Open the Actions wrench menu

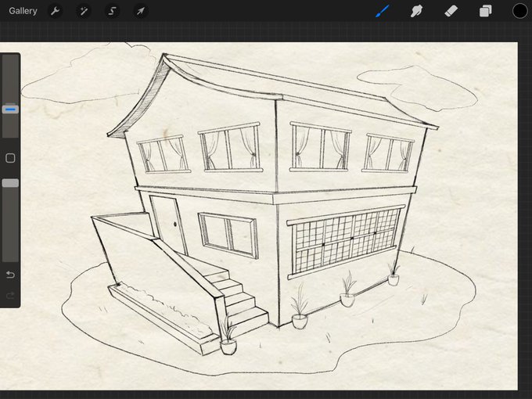[56, 11]
